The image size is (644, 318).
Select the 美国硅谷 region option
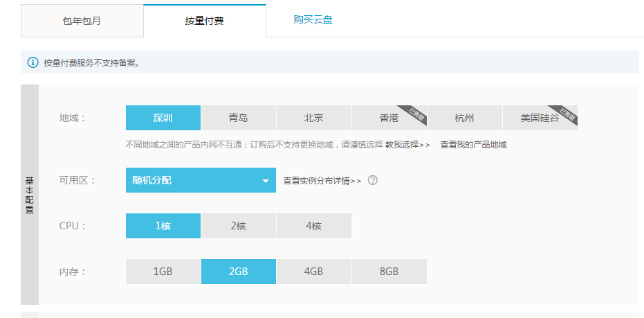click(x=540, y=118)
